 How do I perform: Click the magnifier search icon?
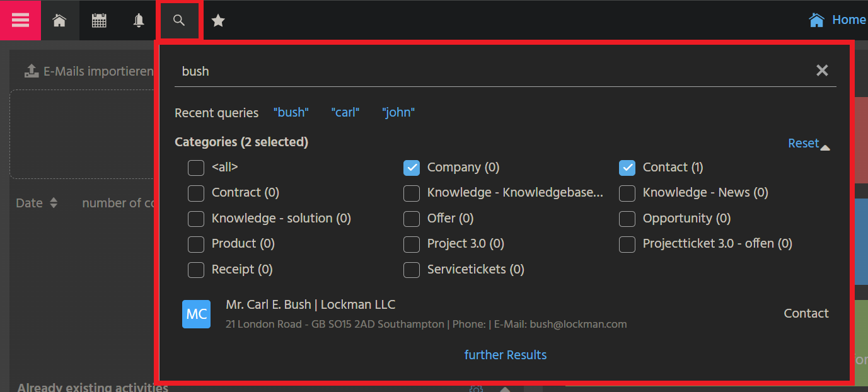pyautogui.click(x=179, y=21)
